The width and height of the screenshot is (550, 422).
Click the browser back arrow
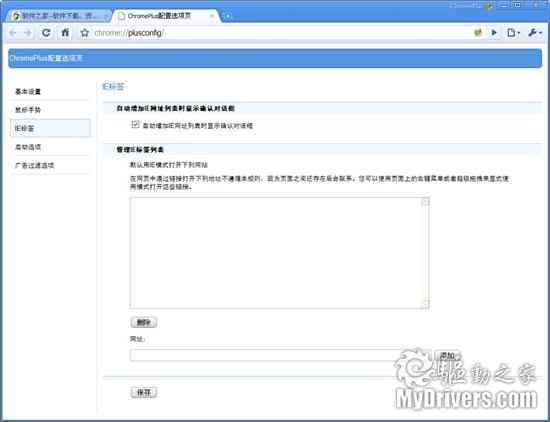click(13, 33)
